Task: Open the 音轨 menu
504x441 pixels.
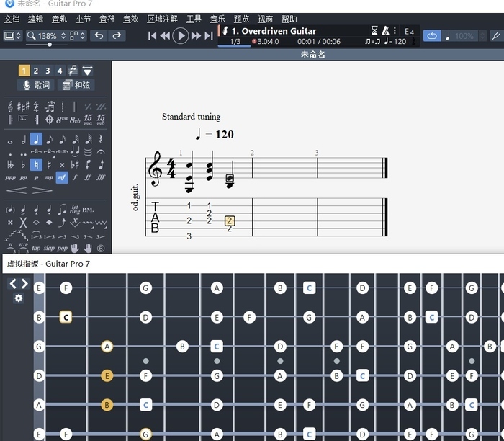Action: [x=60, y=19]
